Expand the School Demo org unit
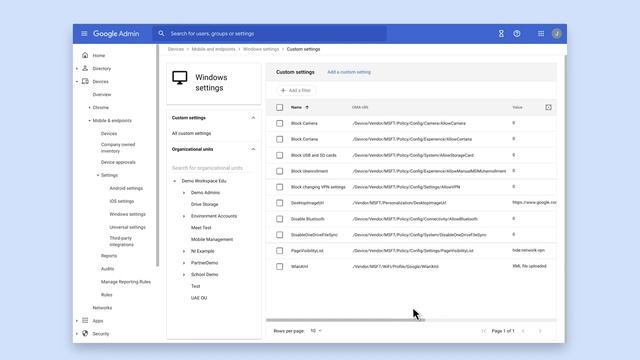The image size is (640, 360). pos(184,275)
